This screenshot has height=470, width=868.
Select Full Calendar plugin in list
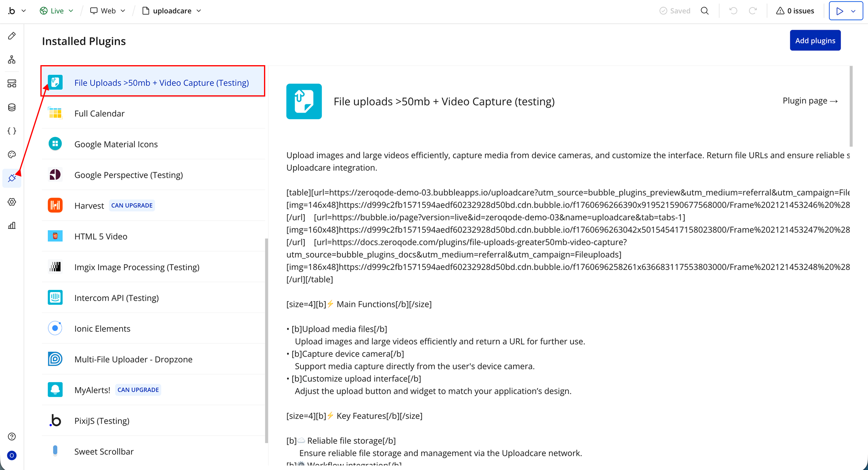pos(99,113)
